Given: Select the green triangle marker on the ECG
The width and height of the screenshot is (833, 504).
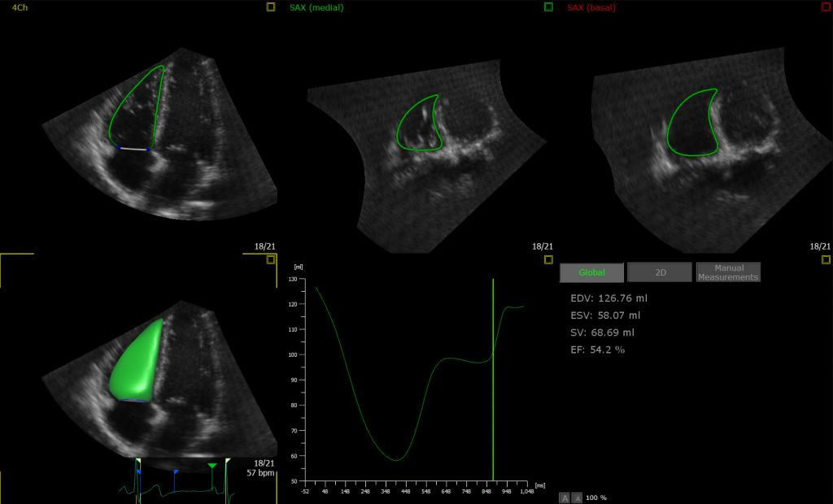Looking at the screenshot, I should click(x=212, y=466).
